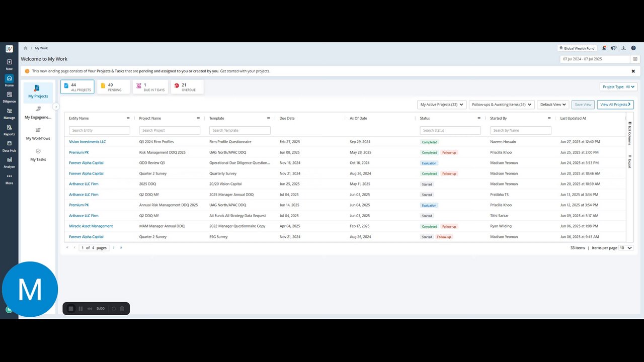Screen dimensions: 644x362
Task: Jump to last page of results
Action: point(121,248)
